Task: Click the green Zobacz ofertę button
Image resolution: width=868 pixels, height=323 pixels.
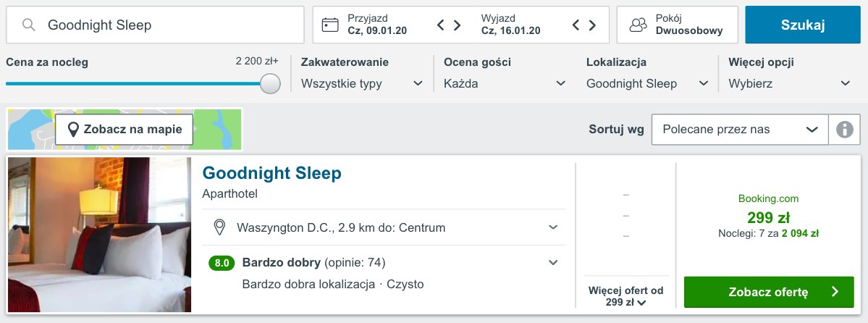Action: pyautogui.click(x=769, y=292)
